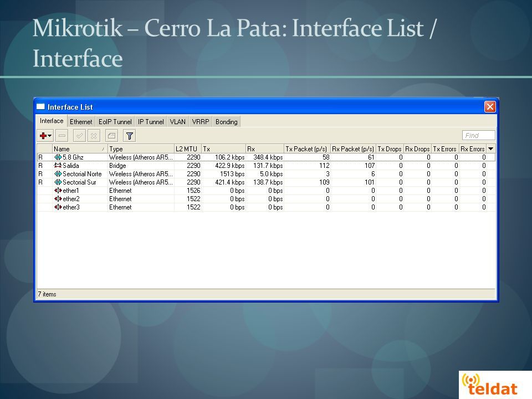532x399 pixels.
Task: Open the column selector dropdown arrow
Action: (x=490, y=149)
